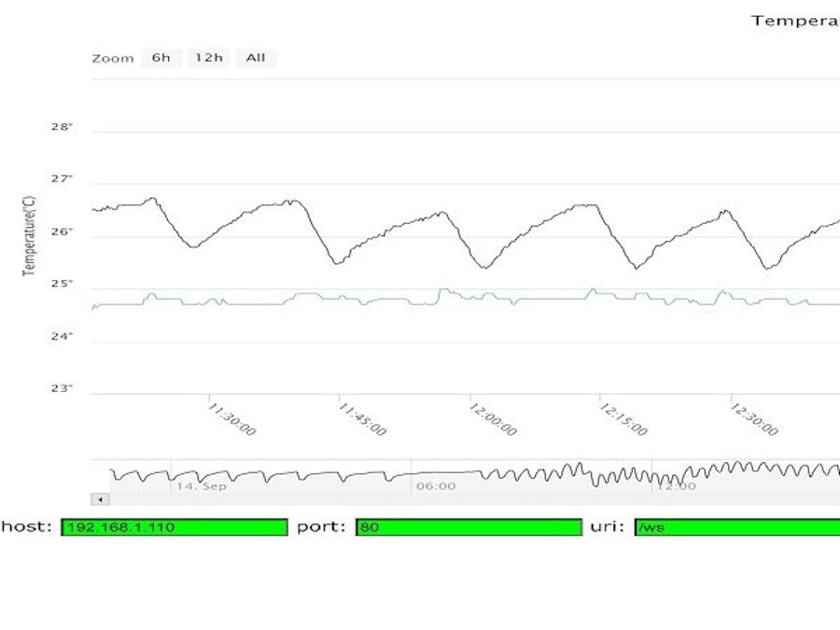Click the 12:15:00 x-axis label

pyautogui.click(x=624, y=419)
